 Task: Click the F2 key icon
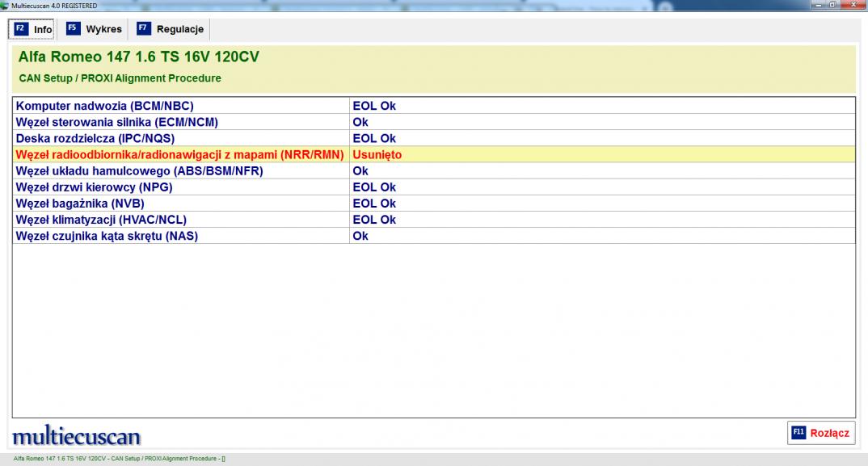(x=21, y=29)
